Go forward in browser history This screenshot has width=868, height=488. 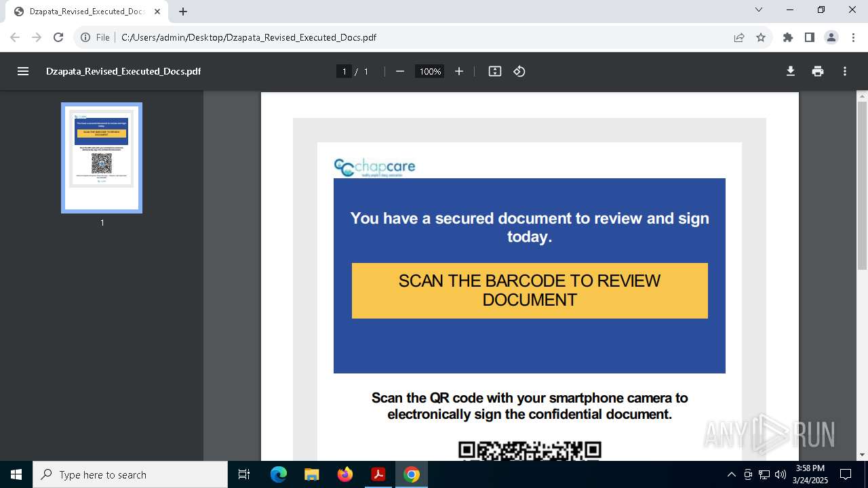click(37, 37)
